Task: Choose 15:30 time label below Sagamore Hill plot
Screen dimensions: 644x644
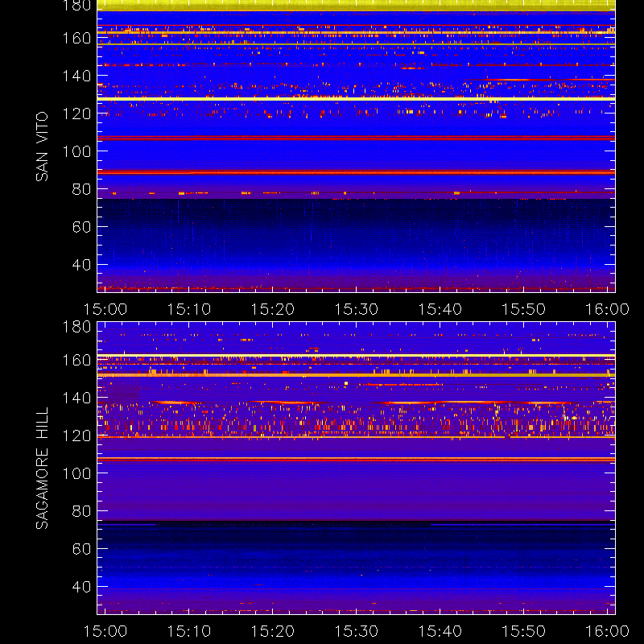Action: click(356, 631)
